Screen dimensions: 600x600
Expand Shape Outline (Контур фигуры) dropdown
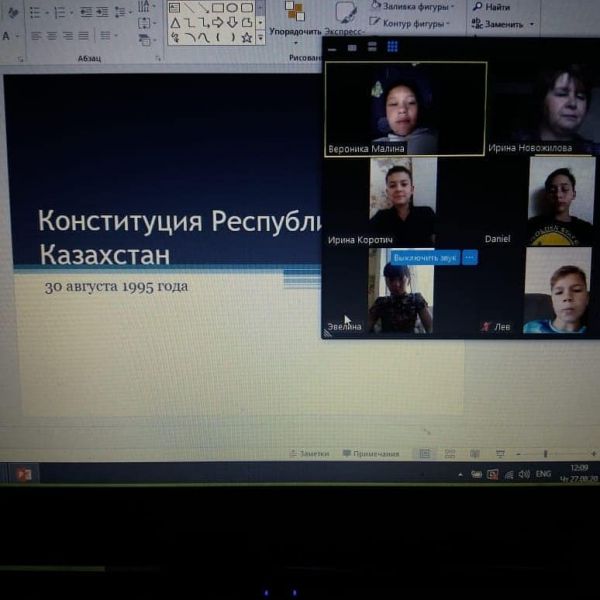pos(450,23)
